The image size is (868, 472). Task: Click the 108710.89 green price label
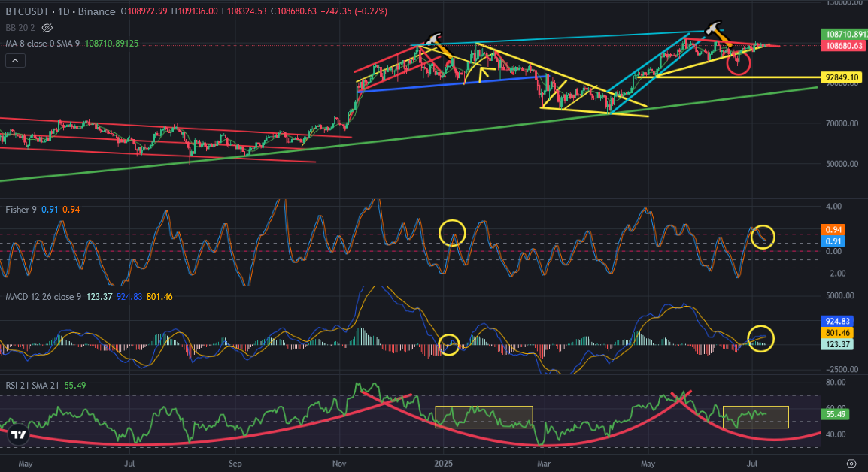pos(844,35)
